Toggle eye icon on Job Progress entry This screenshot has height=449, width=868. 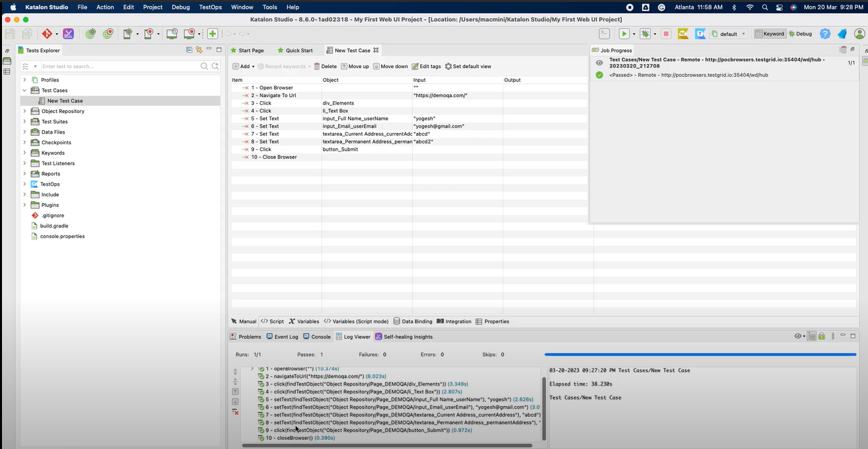click(x=599, y=62)
